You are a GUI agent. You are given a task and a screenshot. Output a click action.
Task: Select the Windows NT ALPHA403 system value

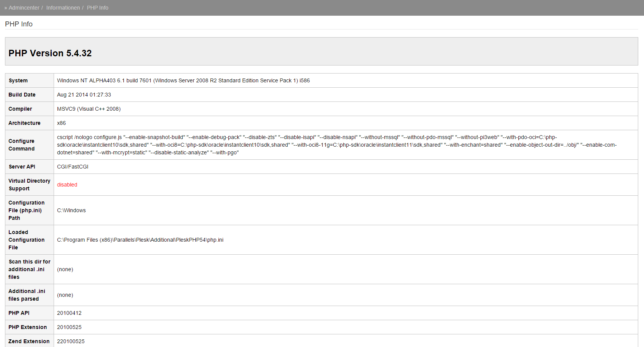pos(184,80)
